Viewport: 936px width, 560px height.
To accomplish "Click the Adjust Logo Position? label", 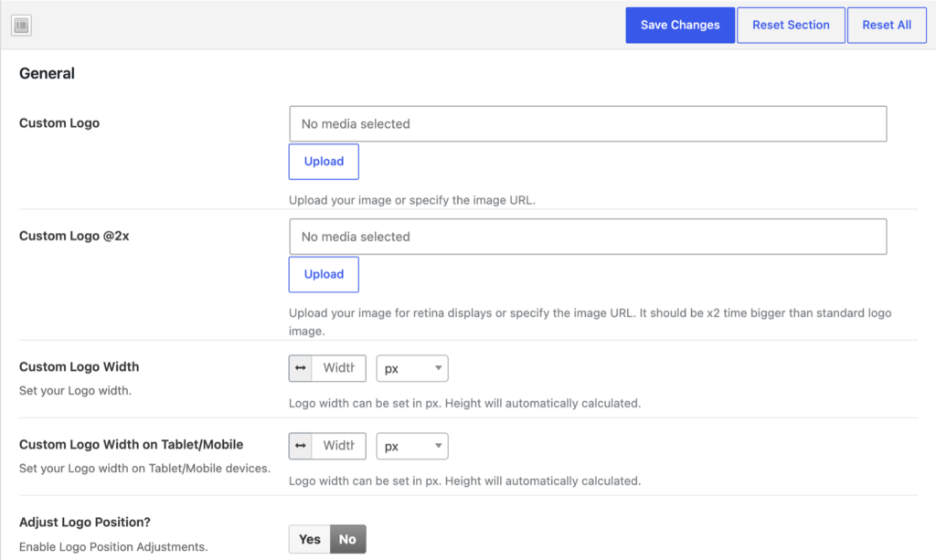I will click(85, 522).
